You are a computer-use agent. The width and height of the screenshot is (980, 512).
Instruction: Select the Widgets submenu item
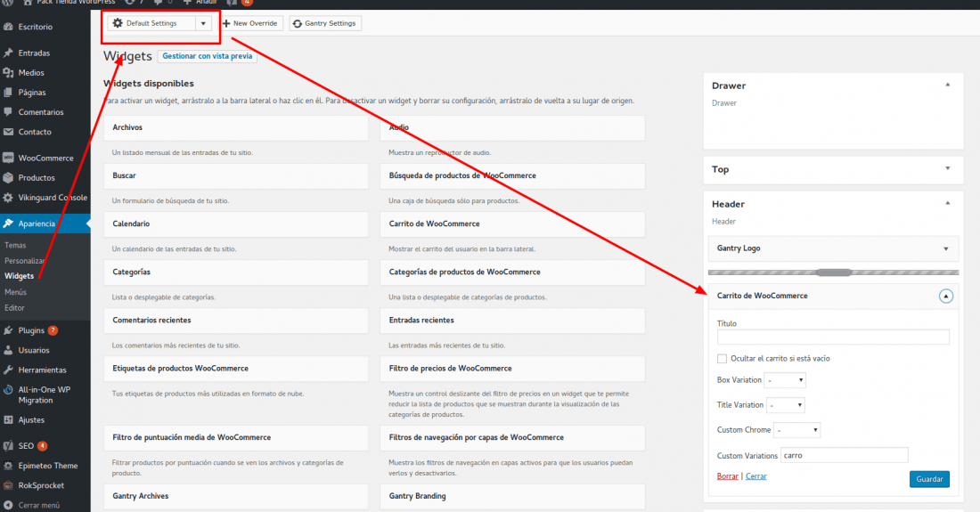pos(20,276)
